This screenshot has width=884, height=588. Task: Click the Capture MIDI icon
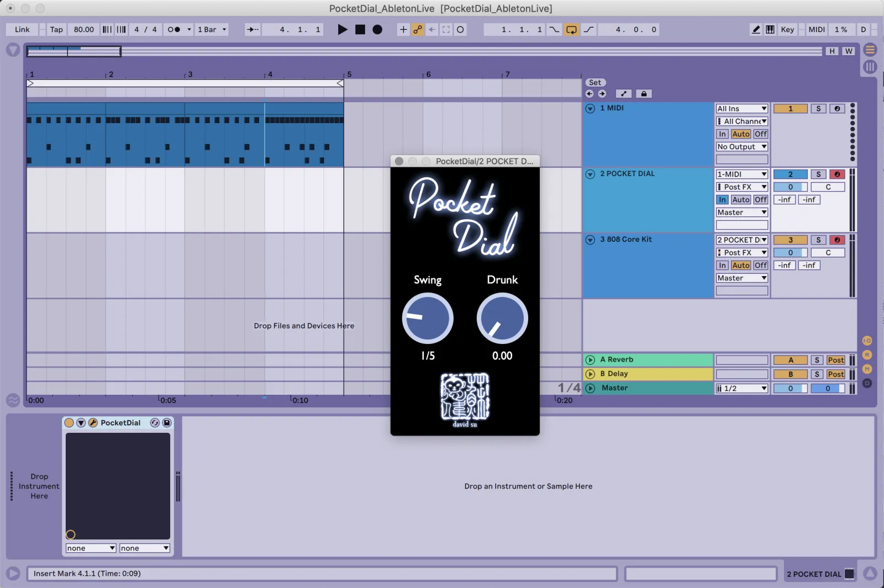tap(446, 30)
